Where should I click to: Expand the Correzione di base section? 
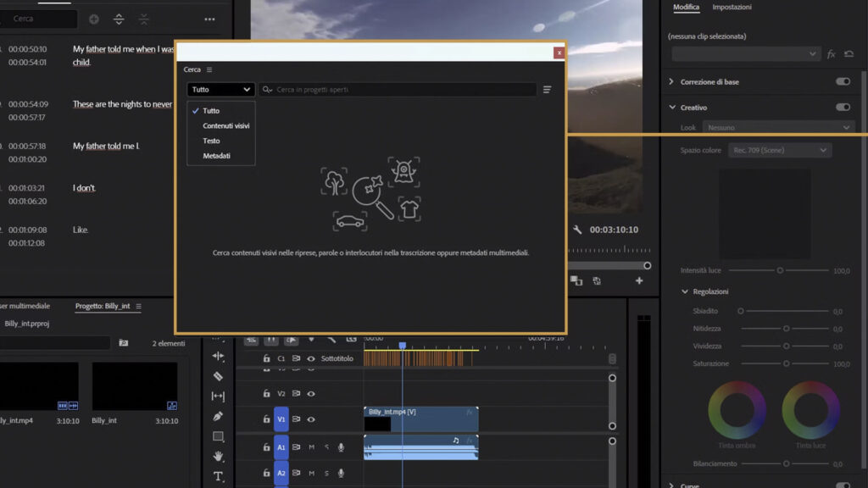click(x=672, y=81)
